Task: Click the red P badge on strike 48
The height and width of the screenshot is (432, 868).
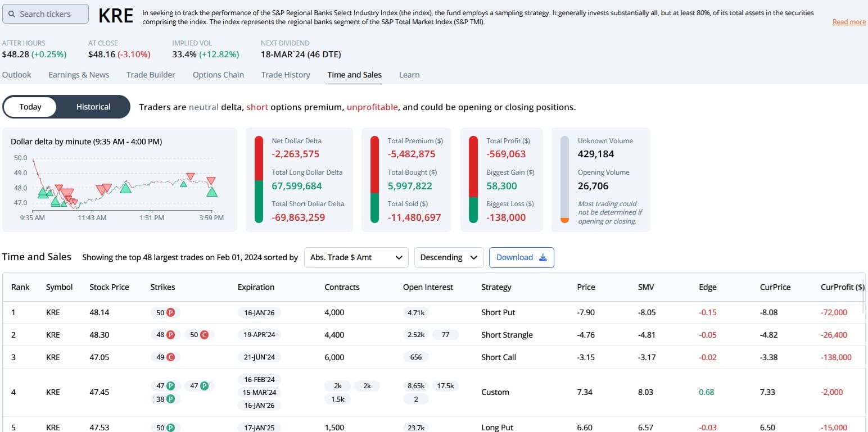Action: [171, 335]
